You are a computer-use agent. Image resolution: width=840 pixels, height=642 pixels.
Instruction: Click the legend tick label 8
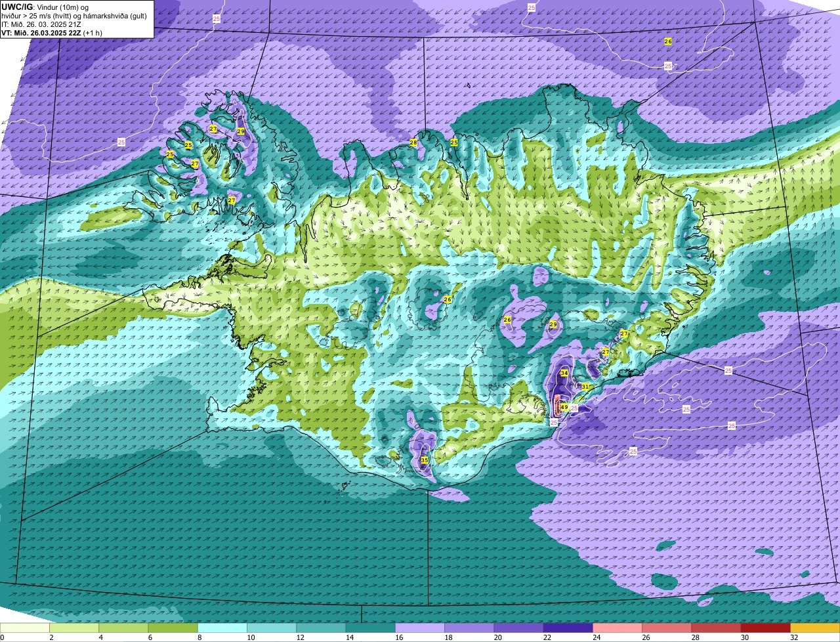tap(199, 637)
